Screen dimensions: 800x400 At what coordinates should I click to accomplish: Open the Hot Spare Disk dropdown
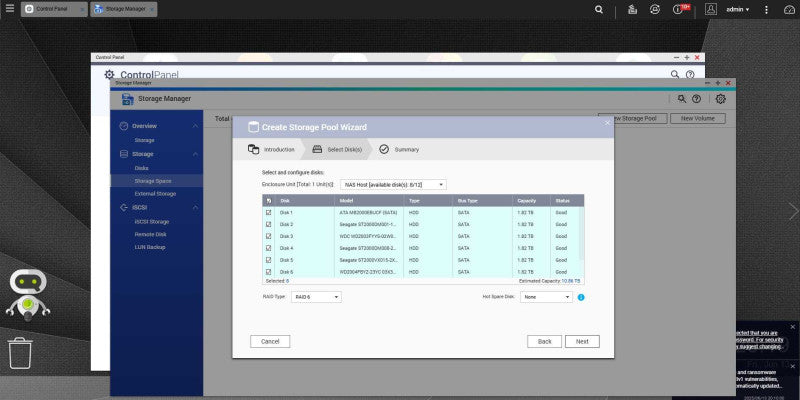(x=546, y=297)
